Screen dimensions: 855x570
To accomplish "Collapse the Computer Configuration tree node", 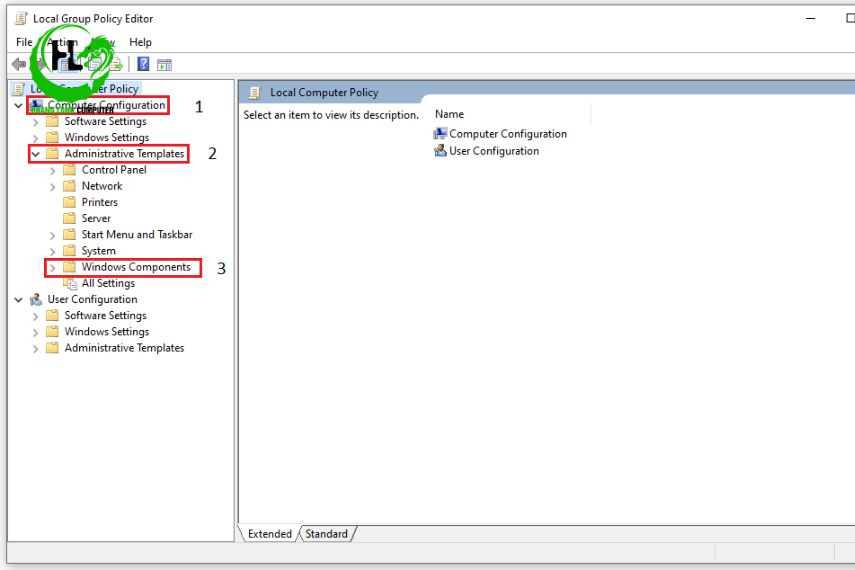I will pyautogui.click(x=19, y=105).
